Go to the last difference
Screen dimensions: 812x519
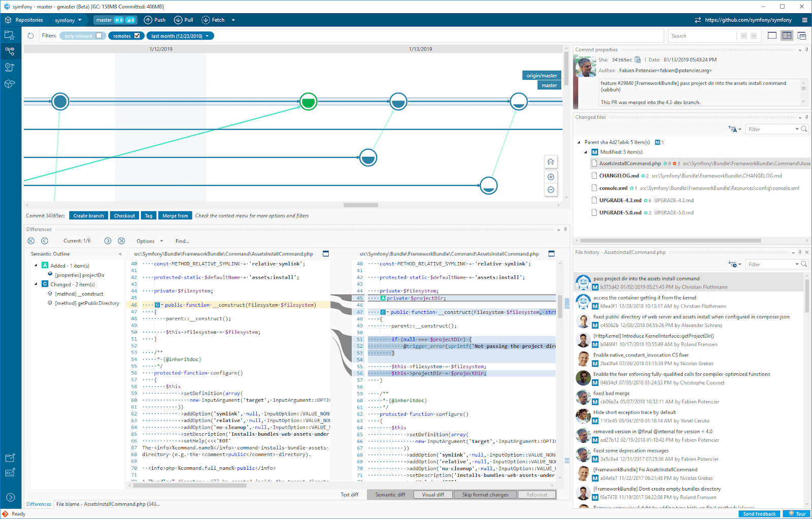[121, 241]
